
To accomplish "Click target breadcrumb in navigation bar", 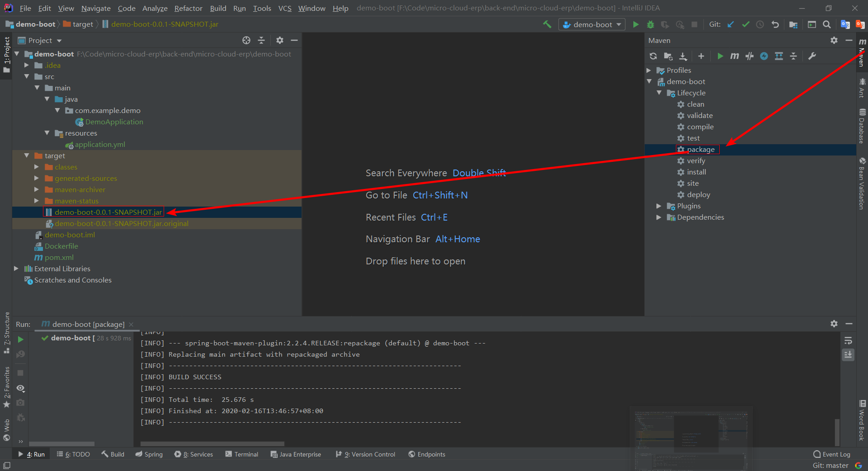I will [78, 24].
